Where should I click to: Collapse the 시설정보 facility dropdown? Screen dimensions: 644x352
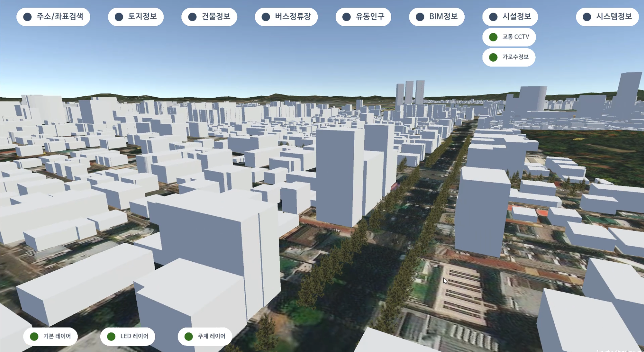[x=510, y=17]
